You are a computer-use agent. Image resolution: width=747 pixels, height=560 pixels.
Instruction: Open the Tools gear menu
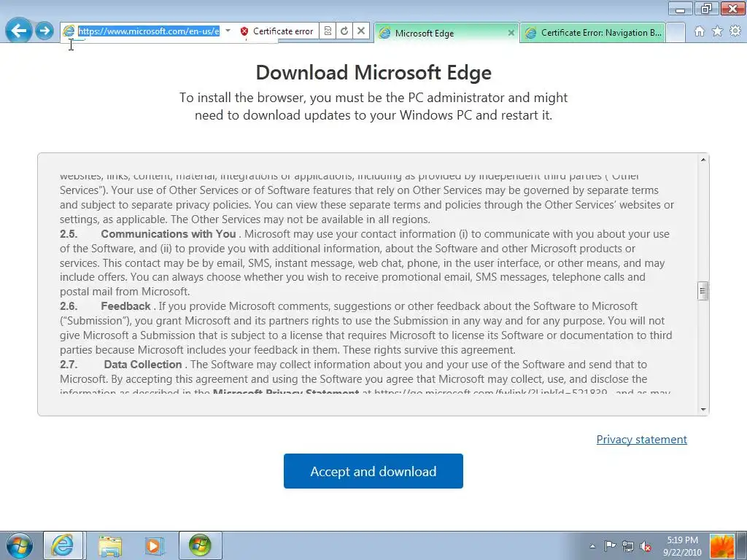pos(735,31)
